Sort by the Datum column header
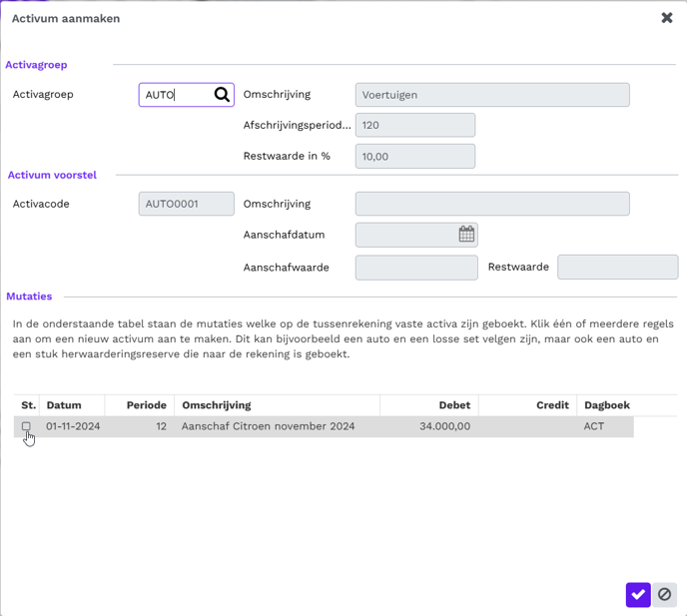This screenshot has height=616, width=687. [x=63, y=405]
